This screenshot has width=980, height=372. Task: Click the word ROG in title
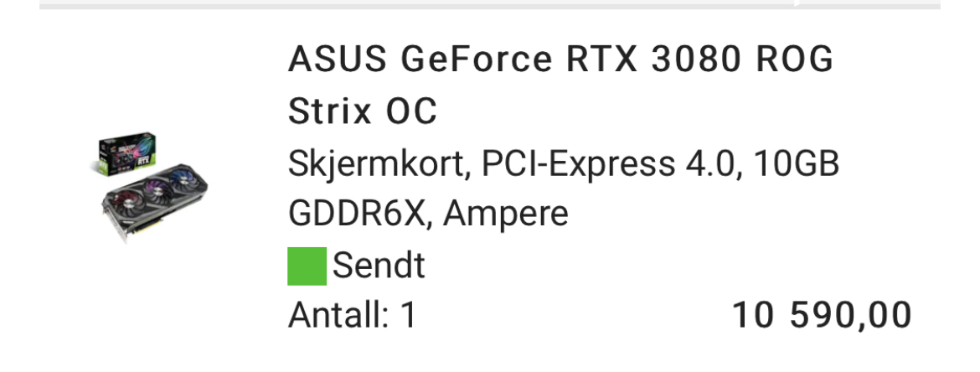(795, 60)
